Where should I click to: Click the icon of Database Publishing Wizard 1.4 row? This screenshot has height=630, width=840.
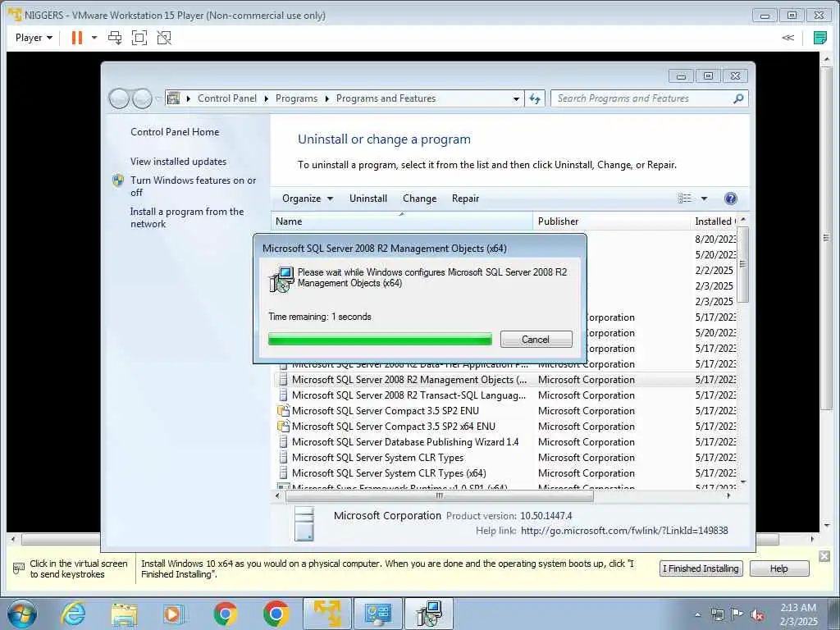283,442
